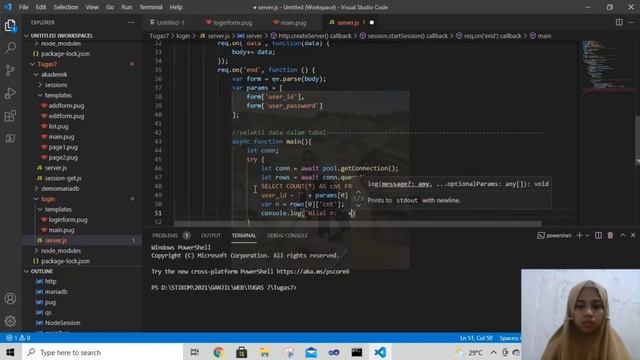Open Microsoft Store from taskbar
The image size is (640, 360).
241,352
